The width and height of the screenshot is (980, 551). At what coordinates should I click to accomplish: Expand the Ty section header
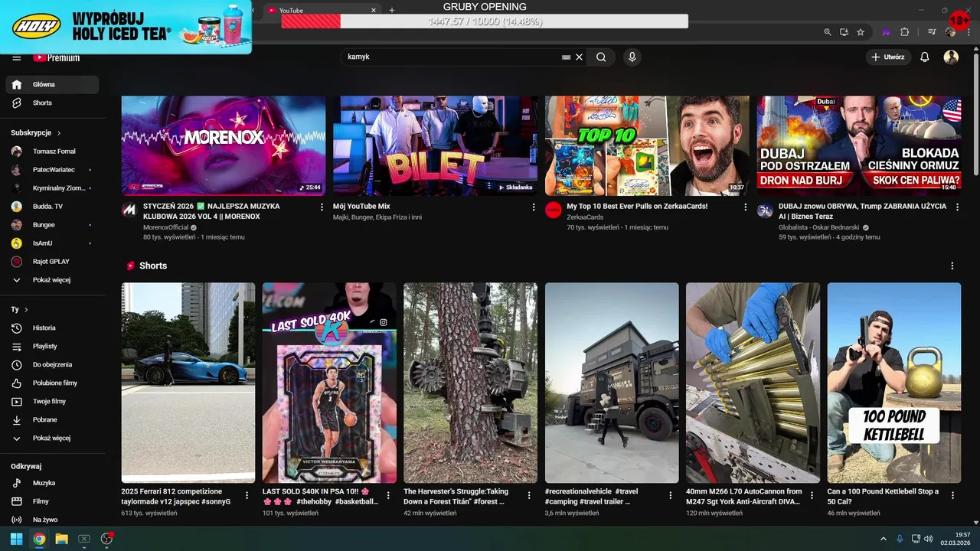coord(19,309)
